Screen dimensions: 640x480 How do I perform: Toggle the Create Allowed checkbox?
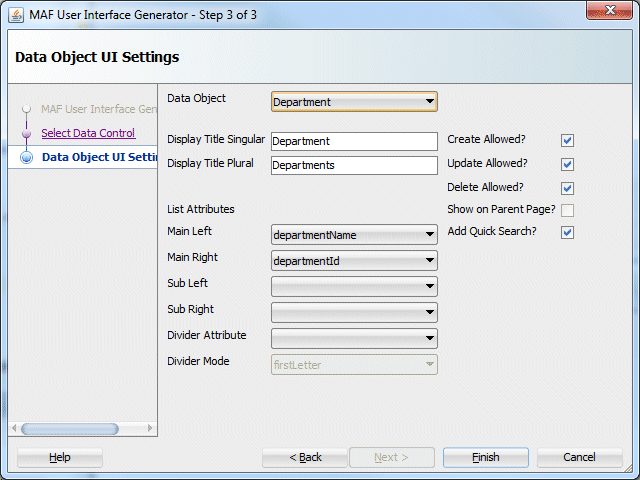[567, 140]
